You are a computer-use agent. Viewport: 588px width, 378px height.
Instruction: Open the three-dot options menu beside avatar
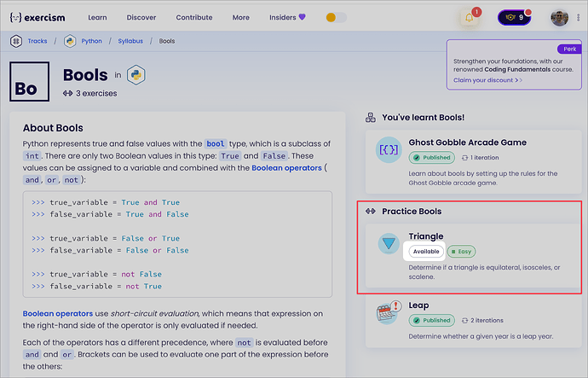(x=579, y=17)
